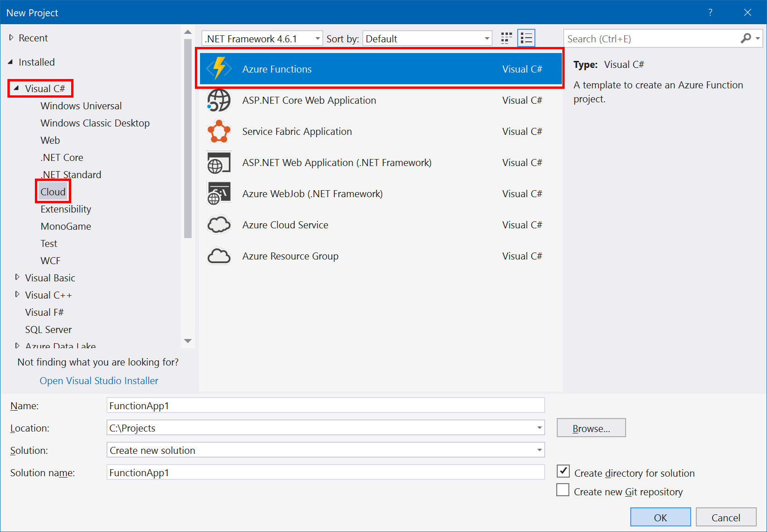
Task: Select Azure Resource Group template text
Action: 290,256
